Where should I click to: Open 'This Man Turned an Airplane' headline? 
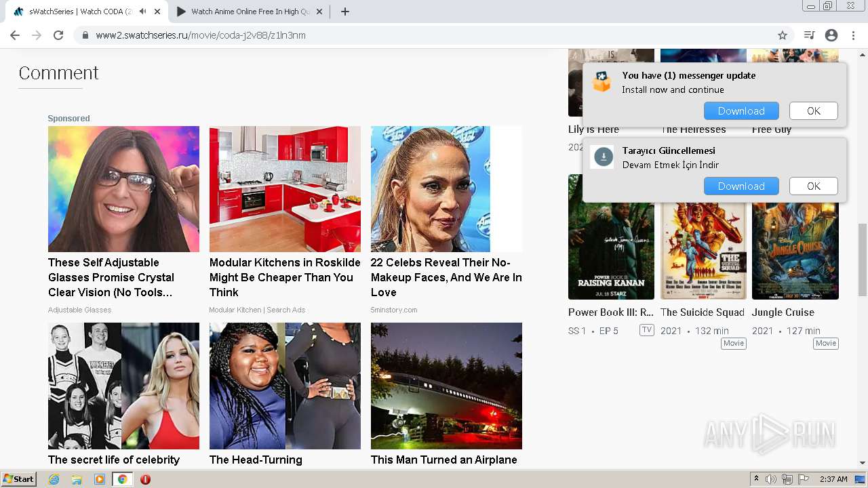click(x=444, y=460)
